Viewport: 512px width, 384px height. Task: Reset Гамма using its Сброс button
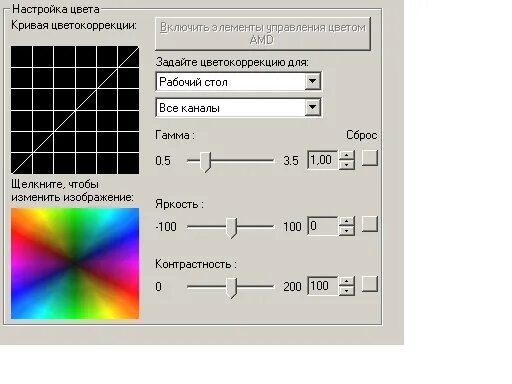click(370, 158)
